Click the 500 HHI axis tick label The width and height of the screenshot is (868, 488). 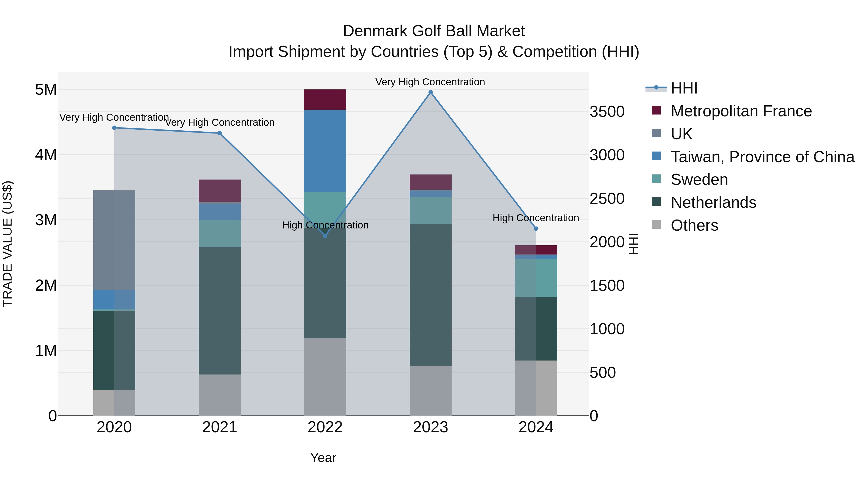[603, 373]
